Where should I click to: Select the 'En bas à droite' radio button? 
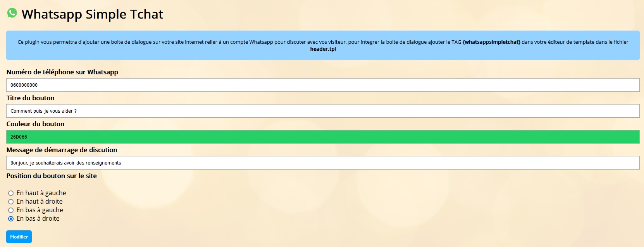(11, 219)
